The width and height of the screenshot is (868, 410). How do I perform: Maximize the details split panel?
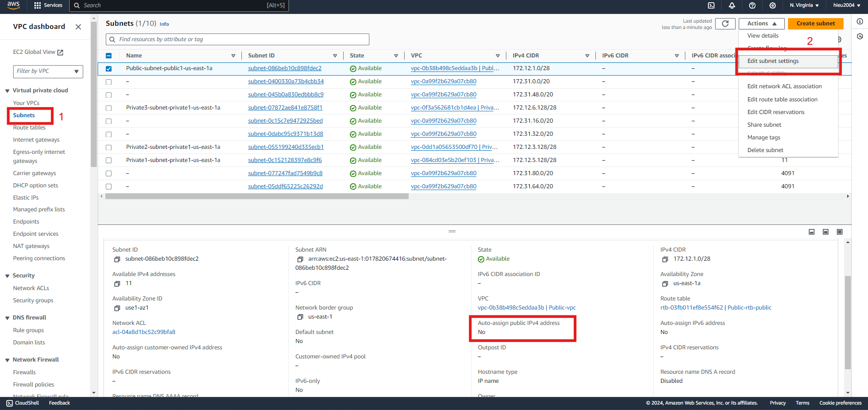(840, 232)
